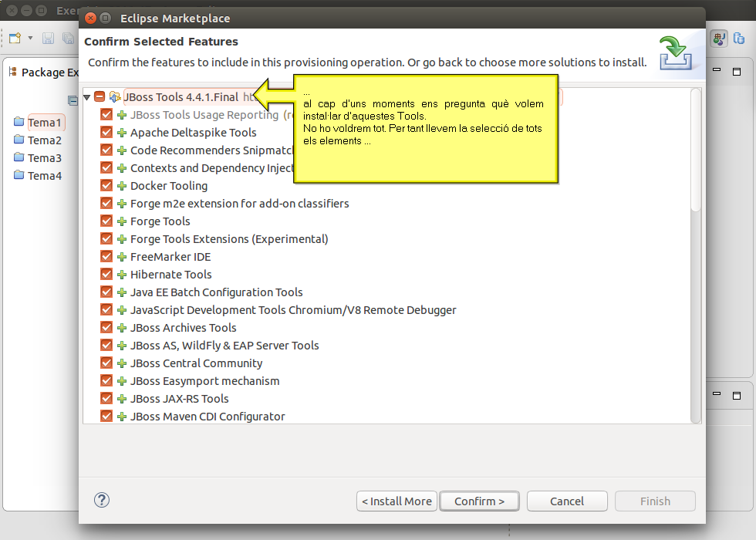Click the Java EE perspective icon
The height and width of the screenshot is (540, 756).
tap(719, 39)
